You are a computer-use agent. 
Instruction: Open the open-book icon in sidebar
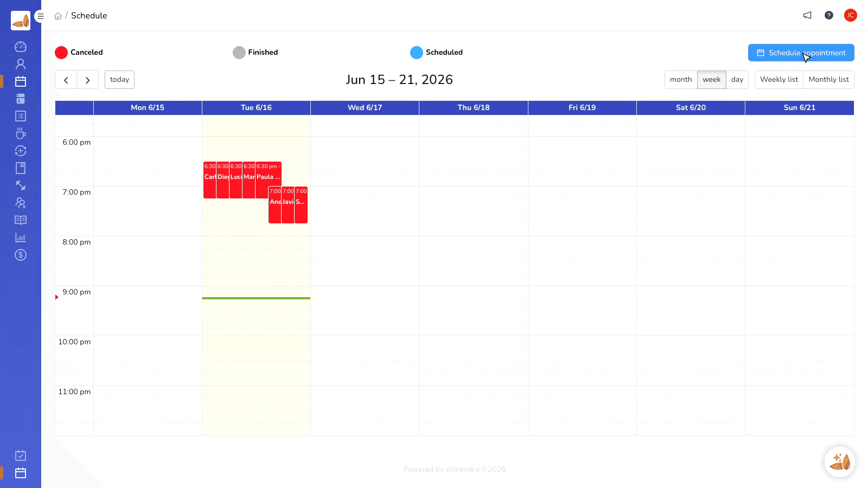point(21,220)
